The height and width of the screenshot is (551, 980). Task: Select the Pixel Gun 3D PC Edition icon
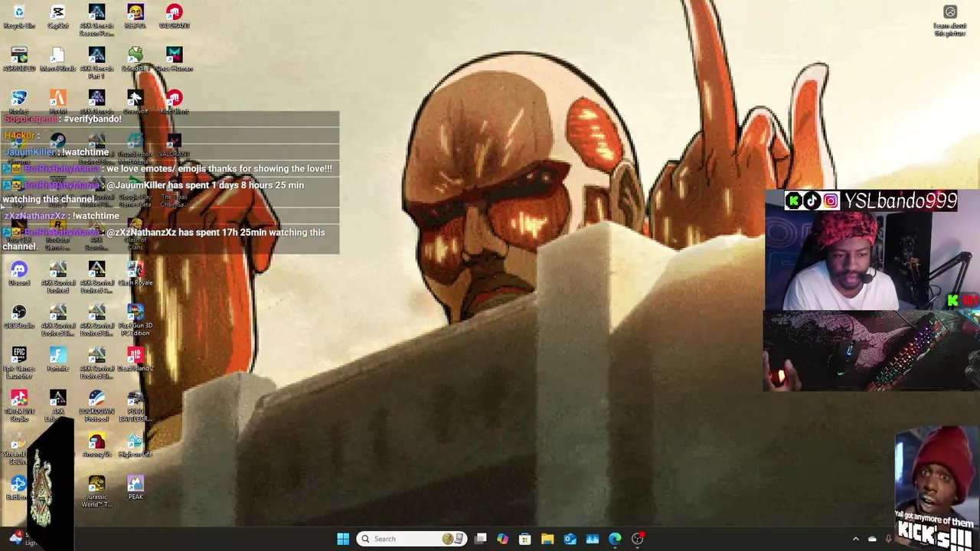(x=136, y=320)
